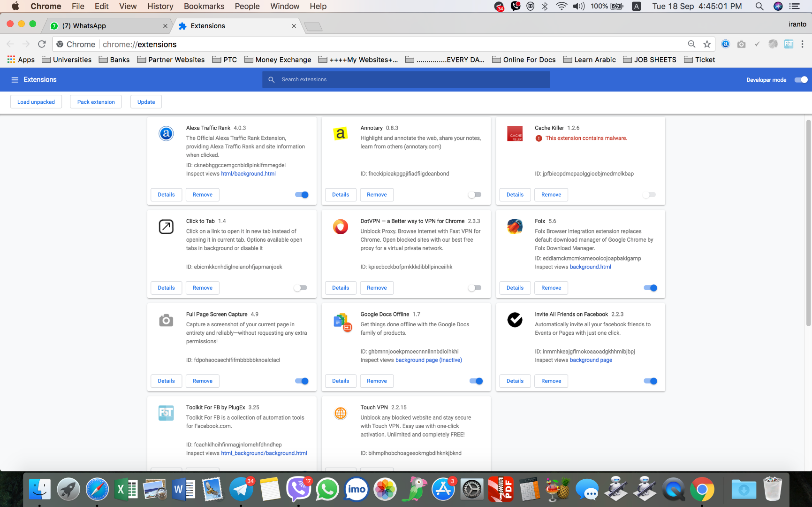Click the Update button
Viewport: 812px width, 507px height.
point(146,102)
